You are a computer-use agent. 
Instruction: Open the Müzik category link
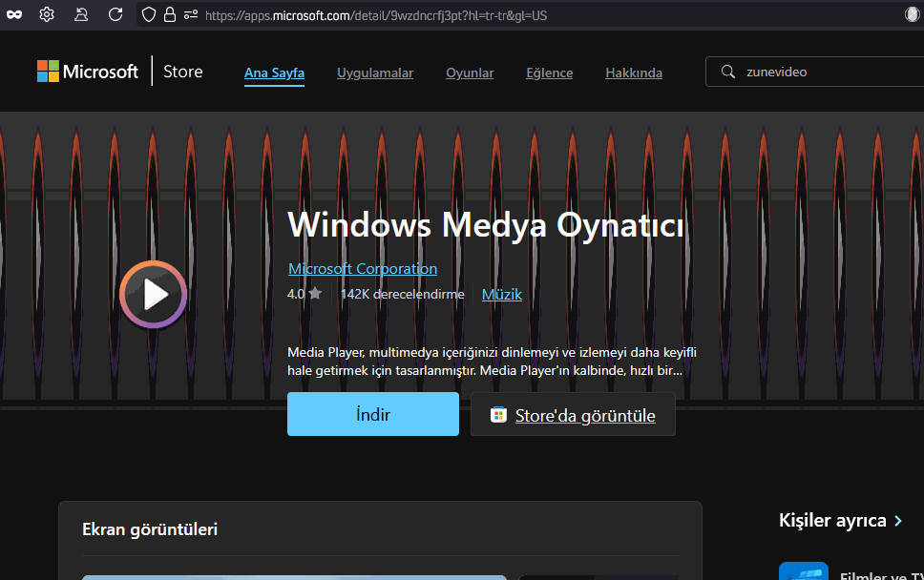501,295
